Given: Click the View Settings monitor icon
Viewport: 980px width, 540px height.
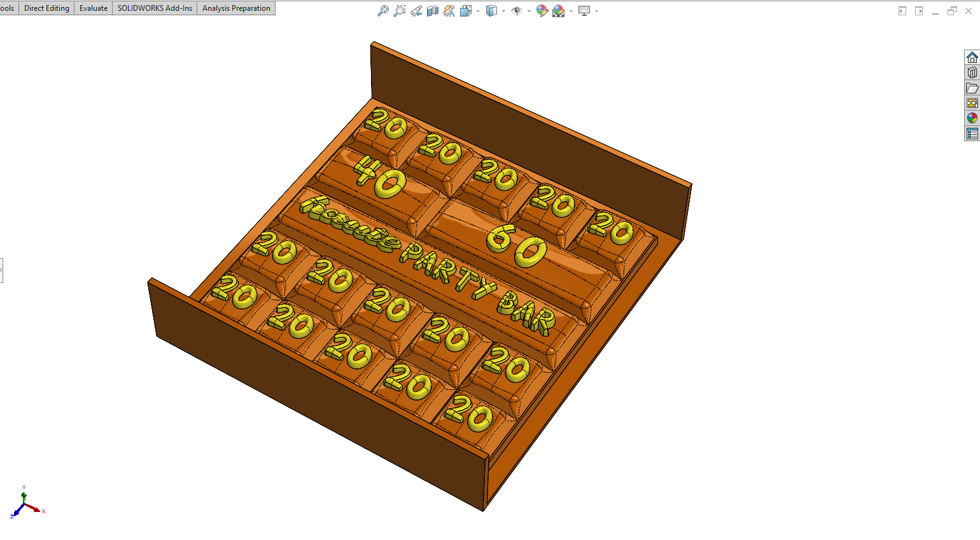Looking at the screenshot, I should tap(584, 11).
